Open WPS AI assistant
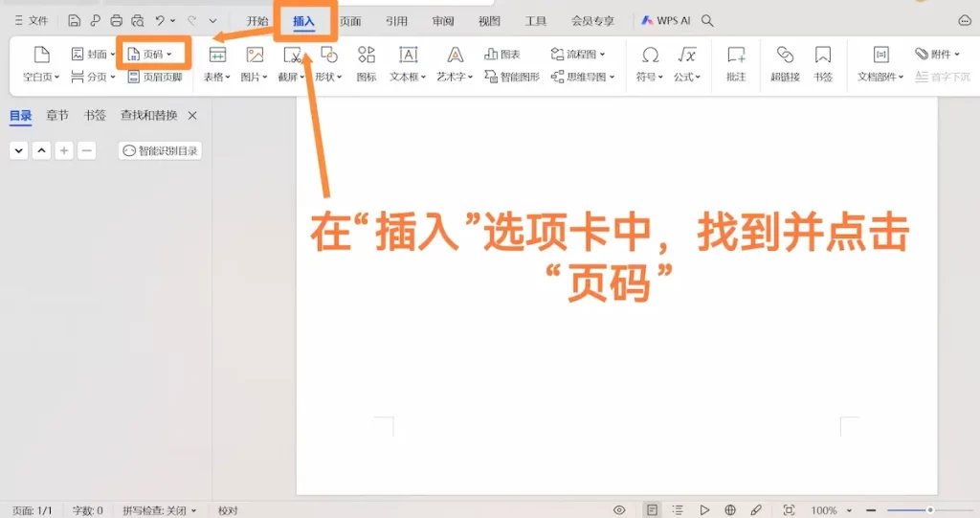This screenshot has height=518, width=980. point(666,21)
